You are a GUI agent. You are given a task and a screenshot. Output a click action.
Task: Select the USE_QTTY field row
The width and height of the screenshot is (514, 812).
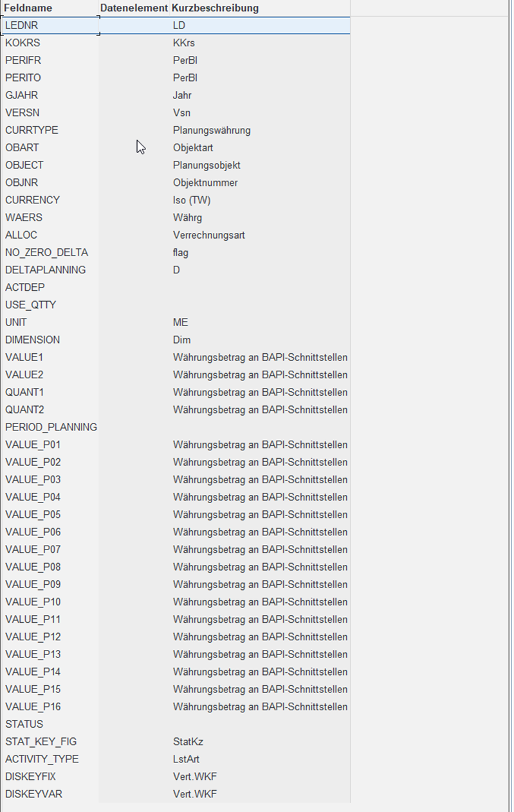pos(175,304)
